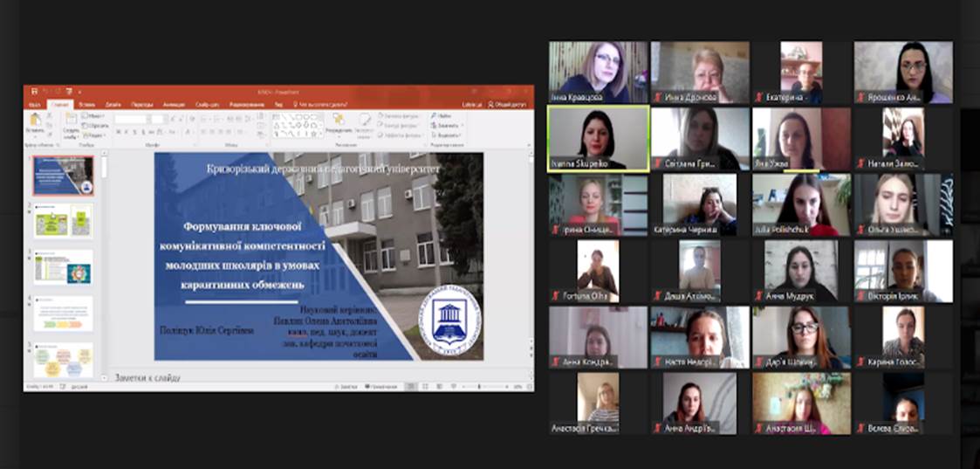Select the second slide thumbnail in the panel
The height and width of the screenshot is (469, 980).
(x=63, y=220)
